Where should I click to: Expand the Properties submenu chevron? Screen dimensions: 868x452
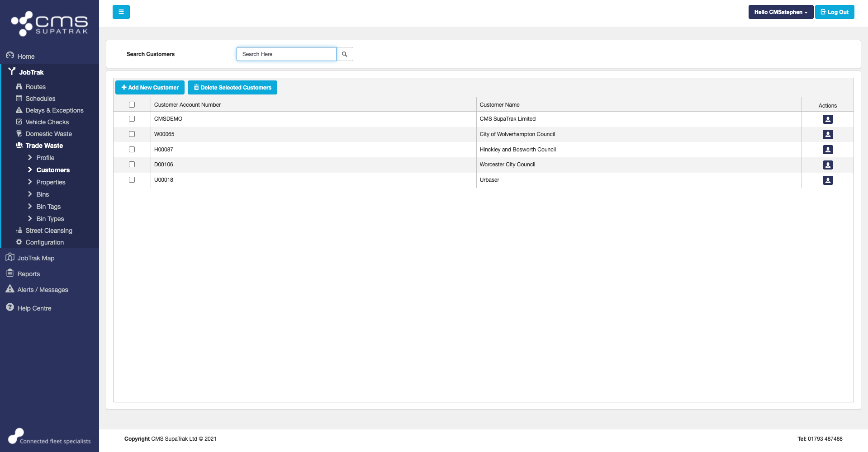30,182
